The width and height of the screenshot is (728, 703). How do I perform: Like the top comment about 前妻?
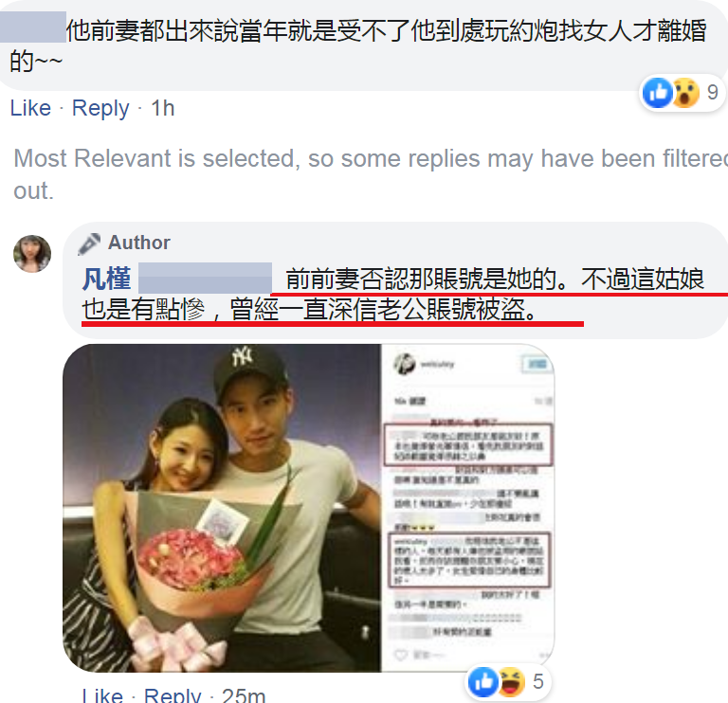coord(30,108)
